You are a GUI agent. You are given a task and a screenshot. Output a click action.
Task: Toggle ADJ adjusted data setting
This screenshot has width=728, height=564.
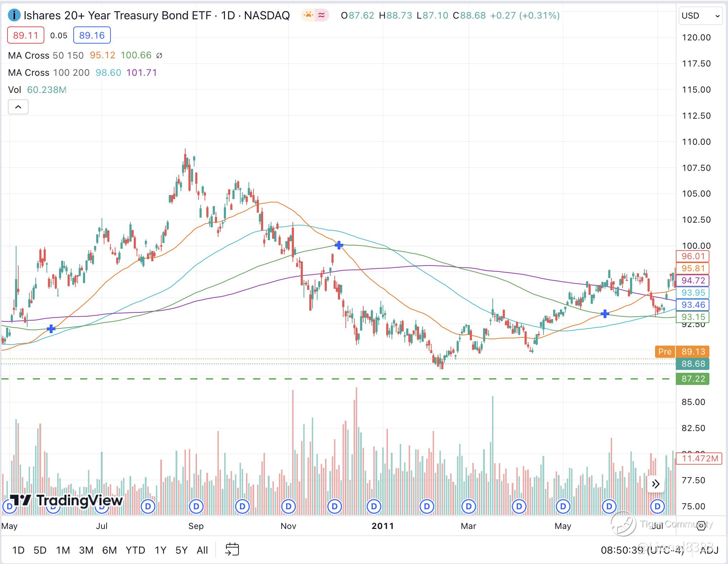(x=709, y=550)
